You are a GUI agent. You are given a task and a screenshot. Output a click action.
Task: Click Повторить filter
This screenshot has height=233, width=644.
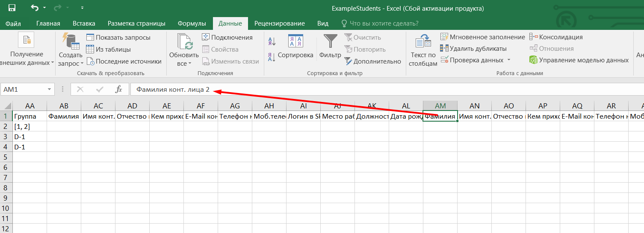[x=365, y=50]
